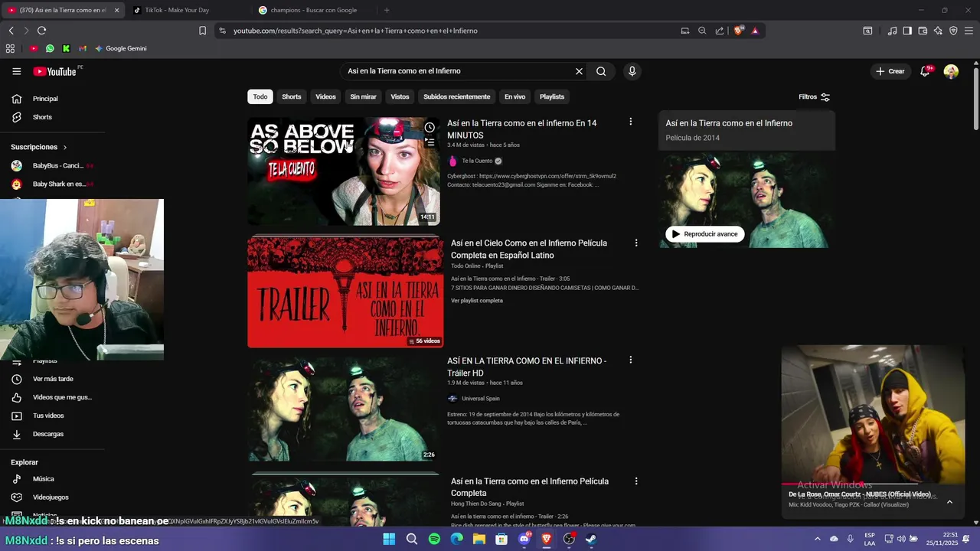
Task: Select the Sin mirar filter chip
Action: pos(363,97)
